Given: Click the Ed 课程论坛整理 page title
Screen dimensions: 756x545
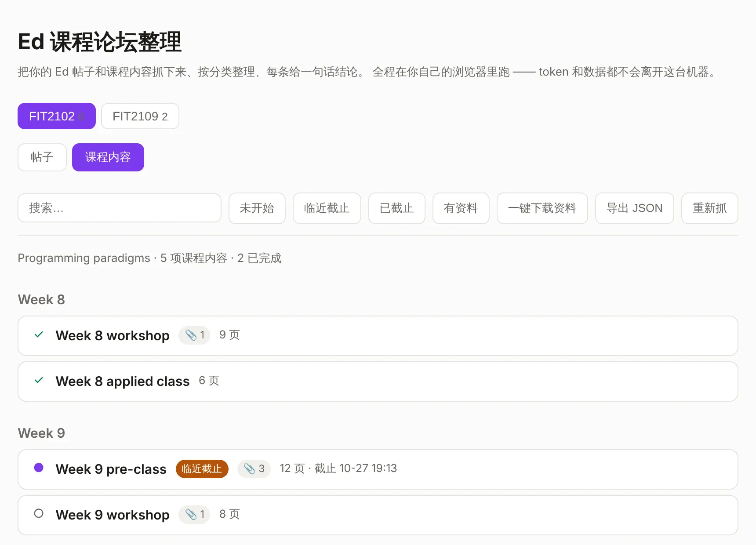Looking at the screenshot, I should point(100,42).
